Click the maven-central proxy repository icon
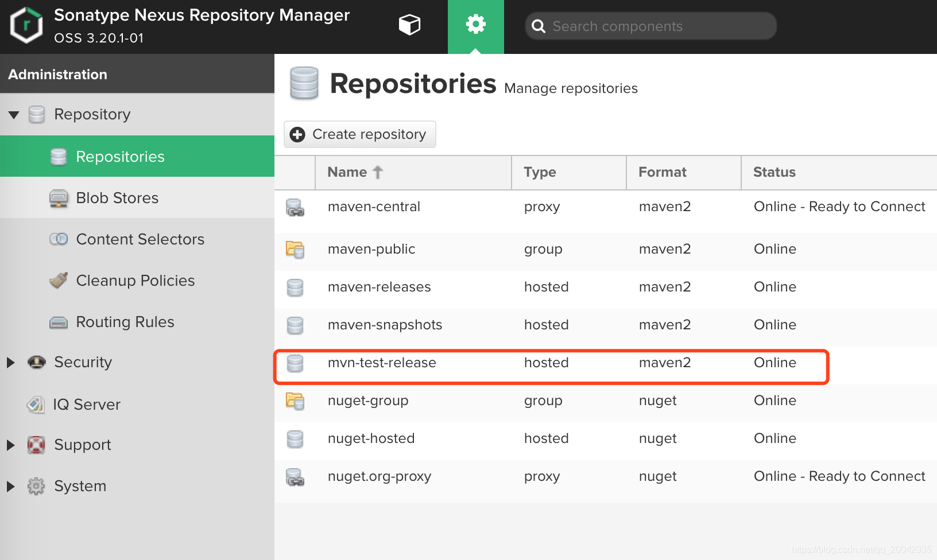The width and height of the screenshot is (937, 560). click(x=295, y=207)
